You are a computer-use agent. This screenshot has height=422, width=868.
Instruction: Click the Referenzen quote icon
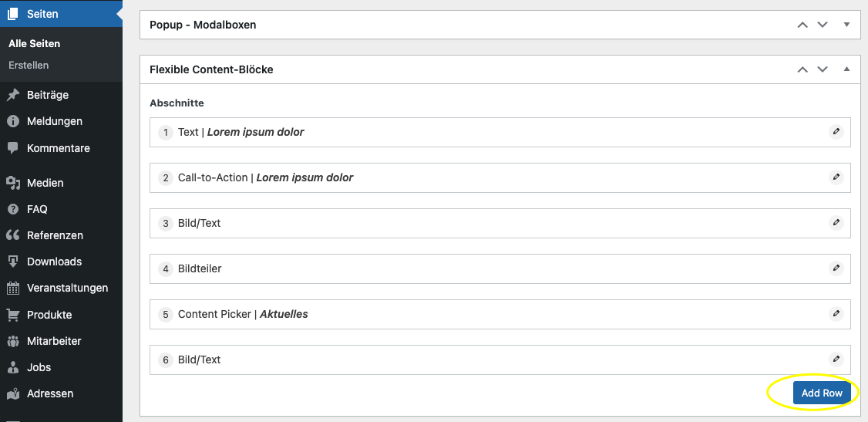13,235
